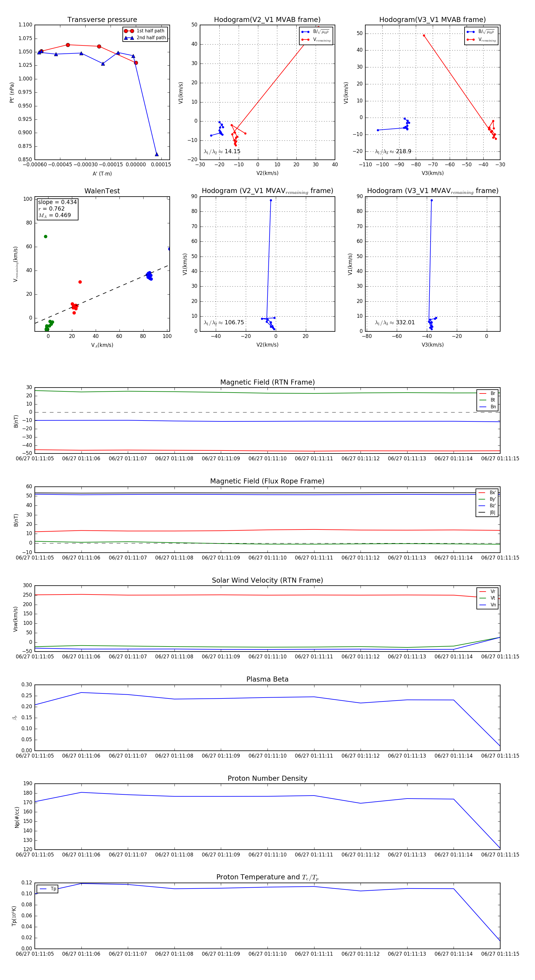
Task: Click the WalenTest slope and r statistics box
Action: [x=57, y=208]
